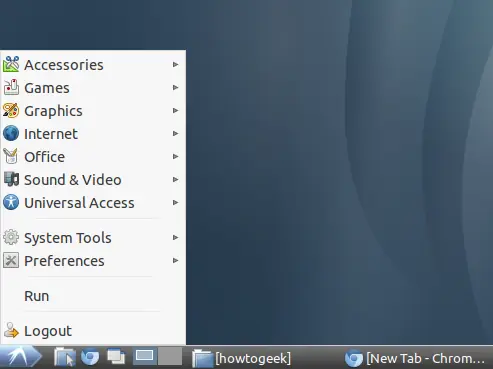Click the Graphics paint palette icon
This screenshot has width=493, height=369.
pos(11,110)
